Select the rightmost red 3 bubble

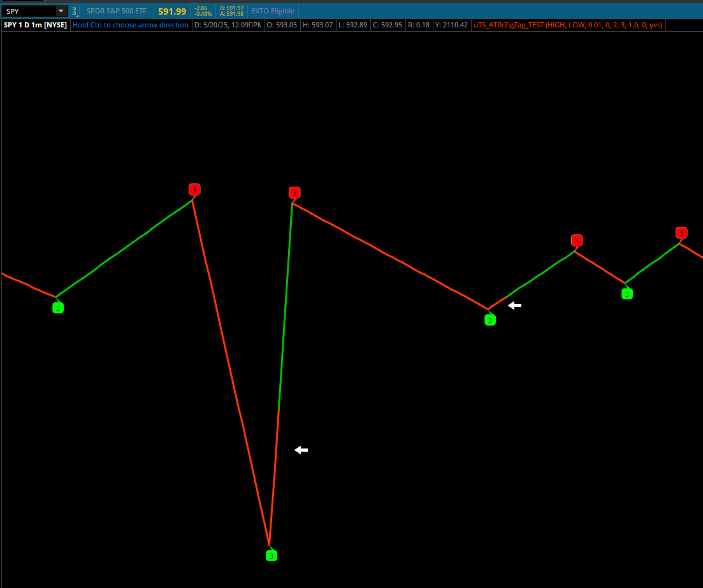[x=681, y=233]
